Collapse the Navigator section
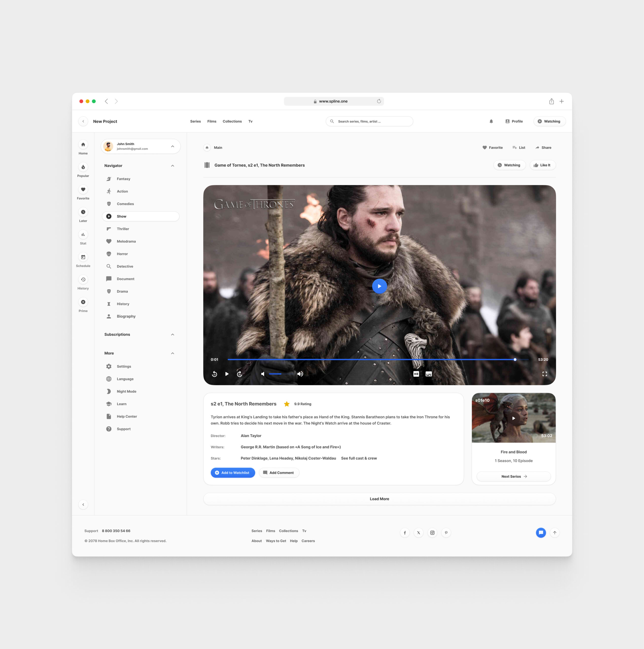This screenshot has width=644, height=649. (172, 166)
